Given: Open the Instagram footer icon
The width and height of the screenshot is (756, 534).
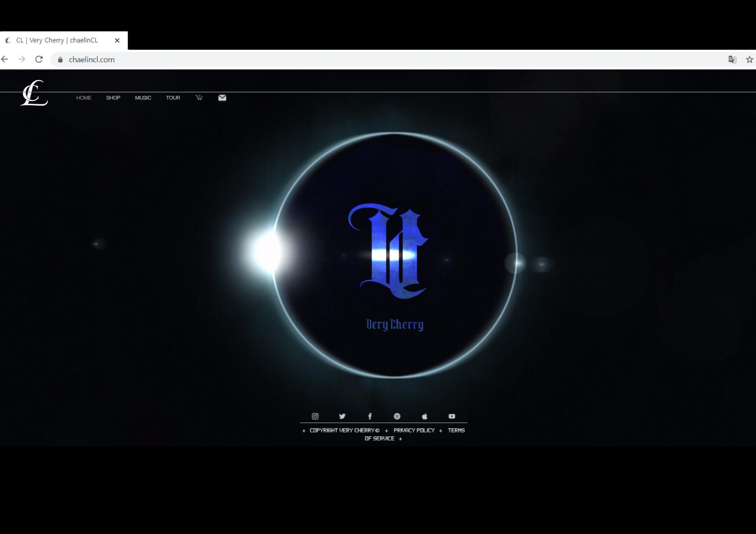Looking at the screenshot, I should pyautogui.click(x=315, y=416).
